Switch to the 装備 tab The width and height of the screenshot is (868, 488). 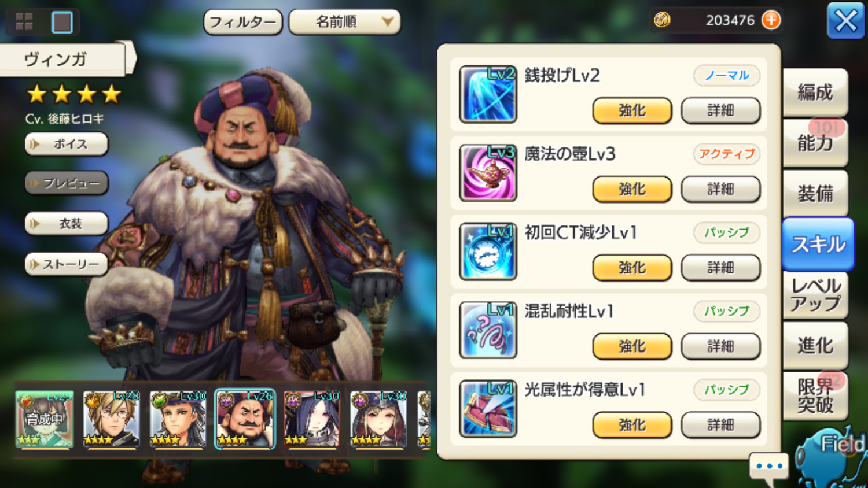click(x=815, y=194)
